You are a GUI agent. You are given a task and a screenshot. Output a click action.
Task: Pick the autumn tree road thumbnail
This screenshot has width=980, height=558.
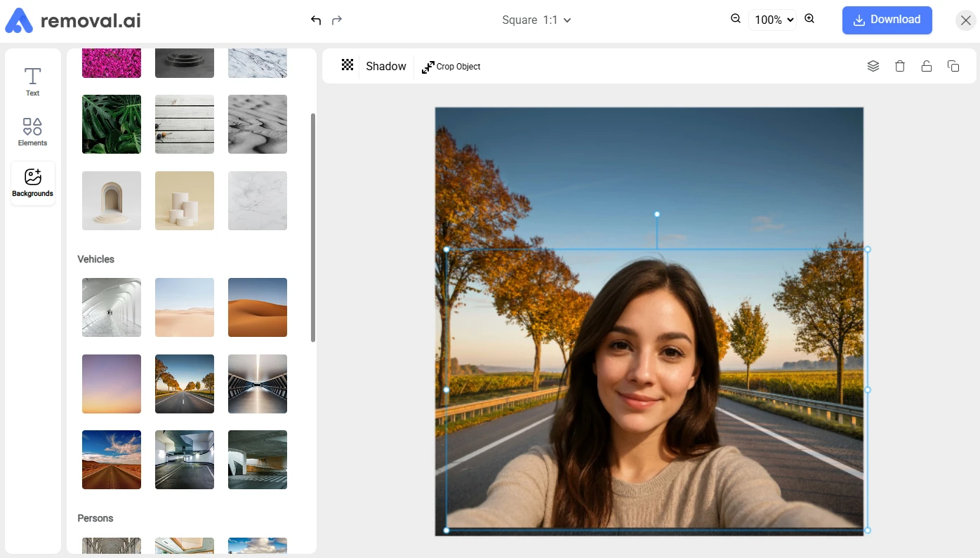pos(185,384)
